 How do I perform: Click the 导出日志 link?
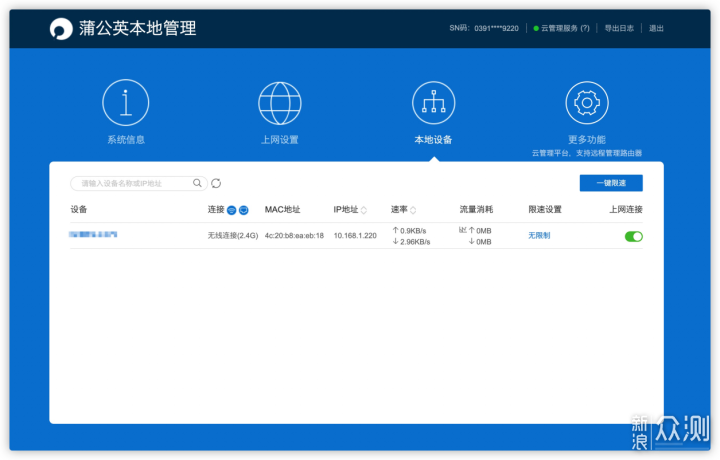click(619, 28)
